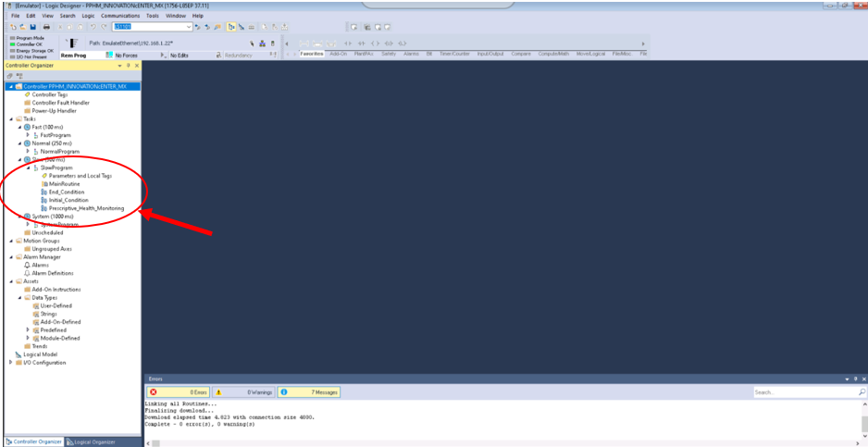Open the search text dropdown in toolbar
Screen dimensions: 868x447
189,27
